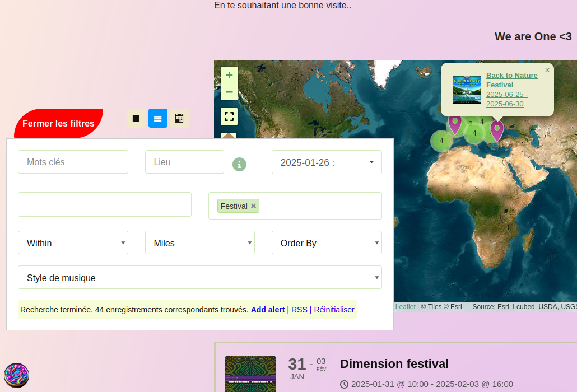Switch to list view icon

coord(158,118)
